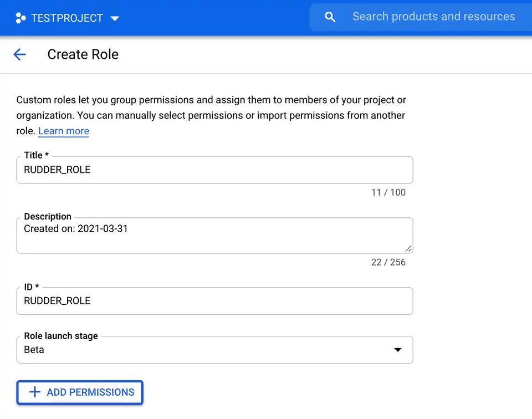Click the 11 / 100 title character counter
532x419 pixels.
(x=388, y=192)
